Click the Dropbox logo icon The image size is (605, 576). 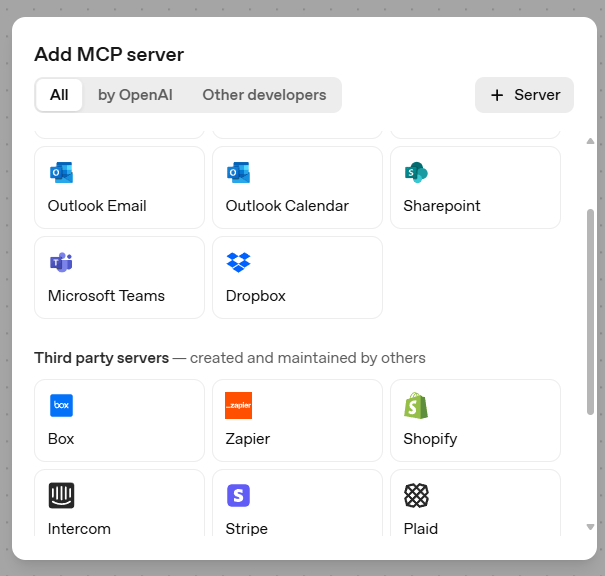238,262
